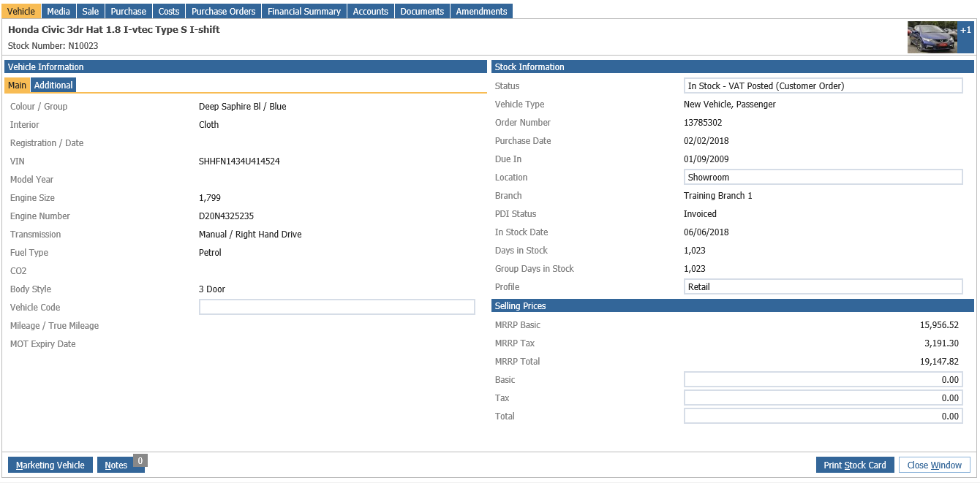Click the Purchase Date value 02/02/2018
This screenshot has width=980, height=483.
[706, 141]
